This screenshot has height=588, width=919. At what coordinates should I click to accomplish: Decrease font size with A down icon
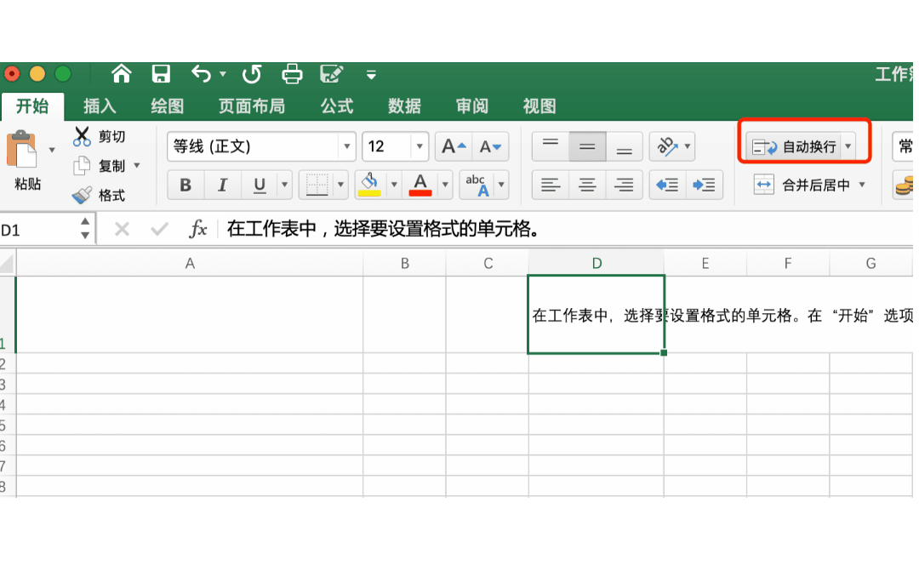tap(491, 146)
